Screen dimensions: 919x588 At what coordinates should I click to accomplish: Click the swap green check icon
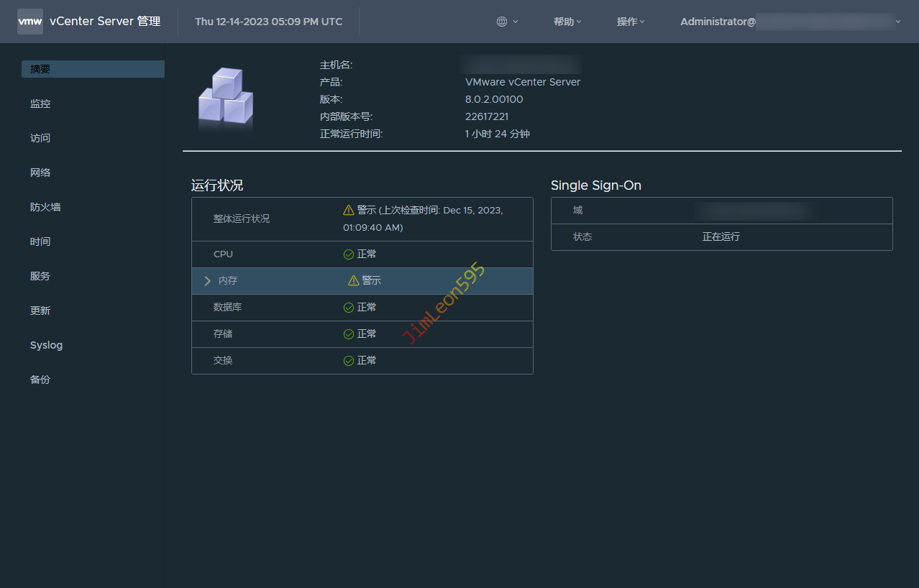coord(349,361)
